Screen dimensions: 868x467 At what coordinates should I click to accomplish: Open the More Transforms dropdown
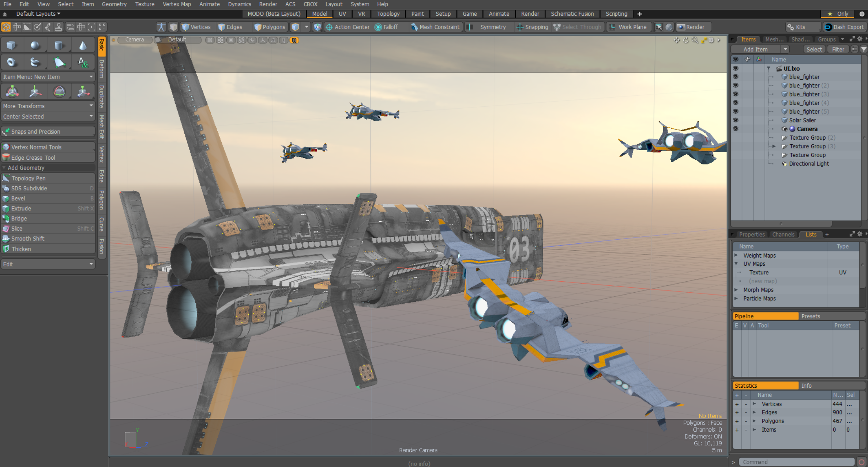click(48, 106)
